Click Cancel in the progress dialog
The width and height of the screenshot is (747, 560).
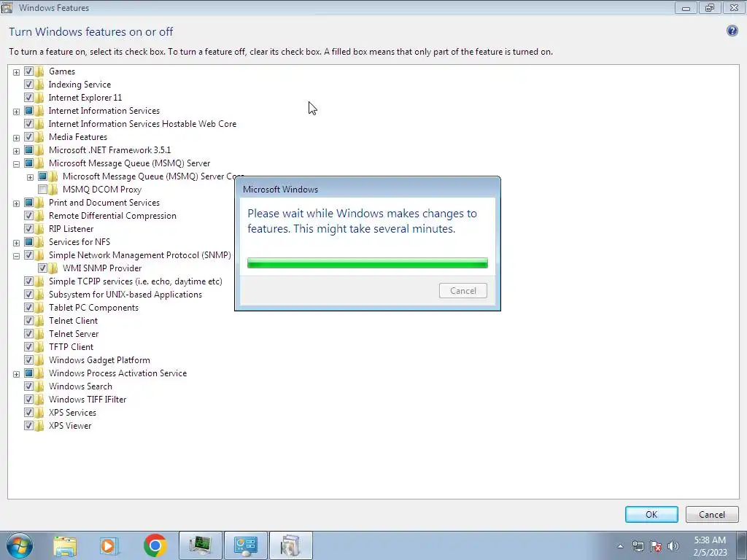pos(463,290)
